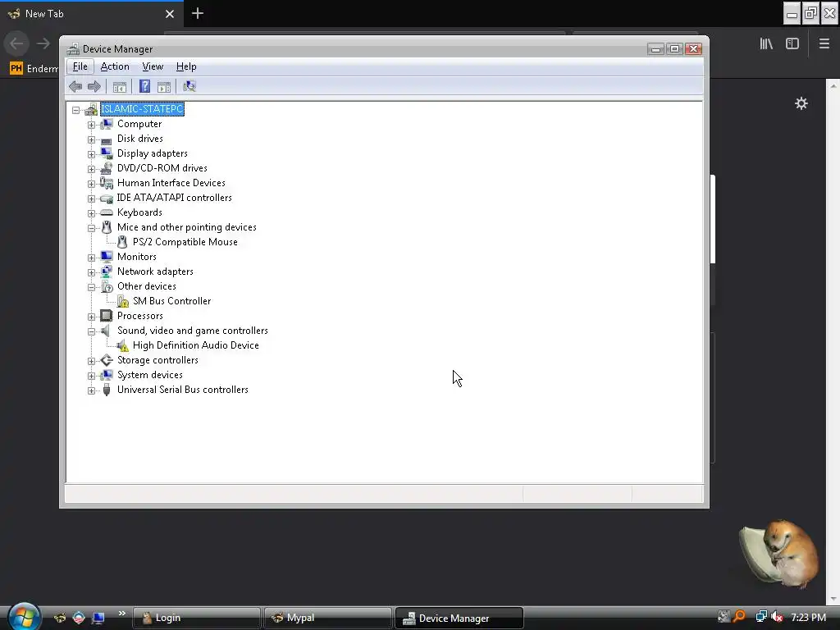Screen dimensions: 840x630
Task: Expand the Disk drives node
Action: click(x=91, y=139)
